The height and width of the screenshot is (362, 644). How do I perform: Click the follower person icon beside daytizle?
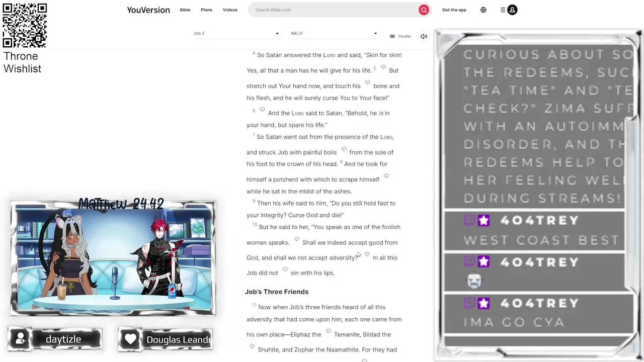21,339
